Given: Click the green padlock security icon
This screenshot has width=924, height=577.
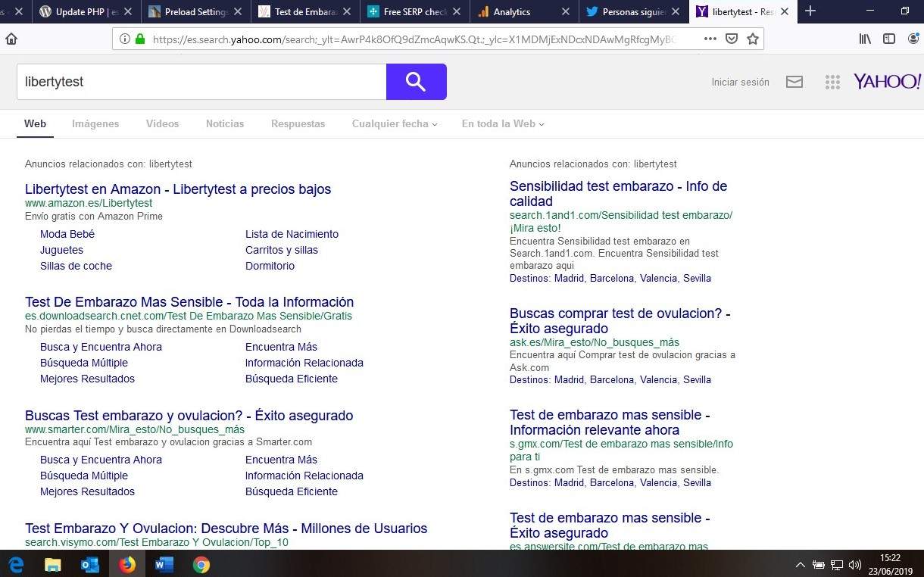Looking at the screenshot, I should (140, 39).
